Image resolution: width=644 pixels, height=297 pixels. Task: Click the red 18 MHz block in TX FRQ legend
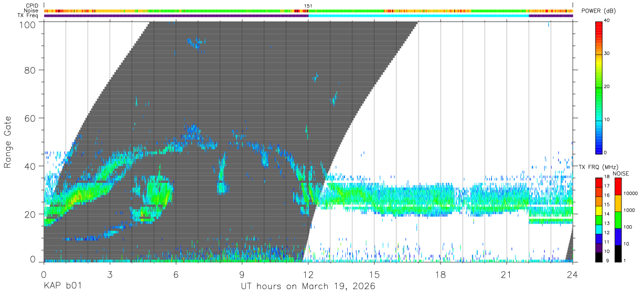click(599, 183)
